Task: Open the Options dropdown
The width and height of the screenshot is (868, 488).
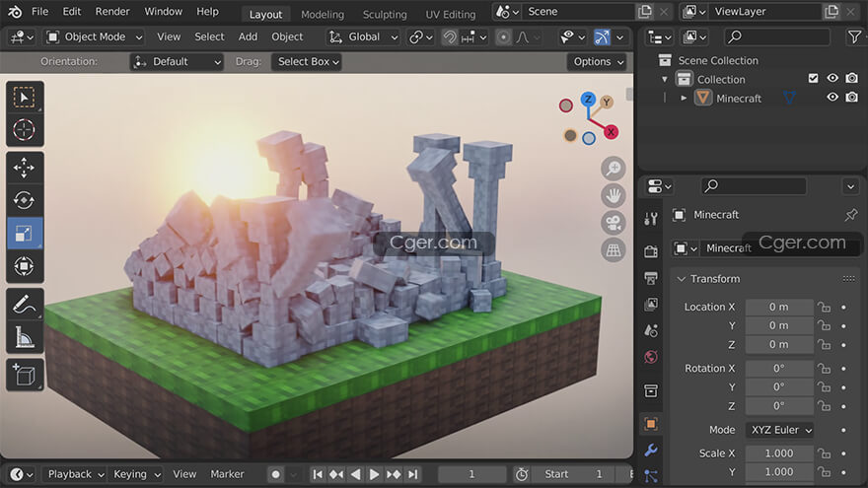Action: [597, 62]
